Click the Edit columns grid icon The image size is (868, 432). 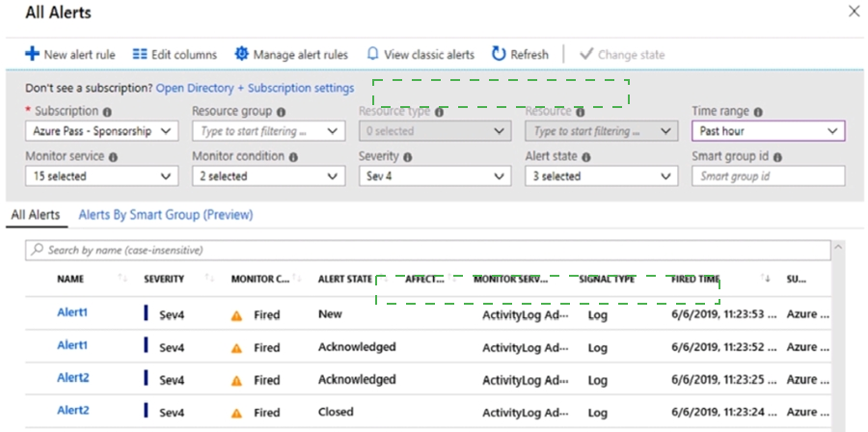click(x=140, y=54)
